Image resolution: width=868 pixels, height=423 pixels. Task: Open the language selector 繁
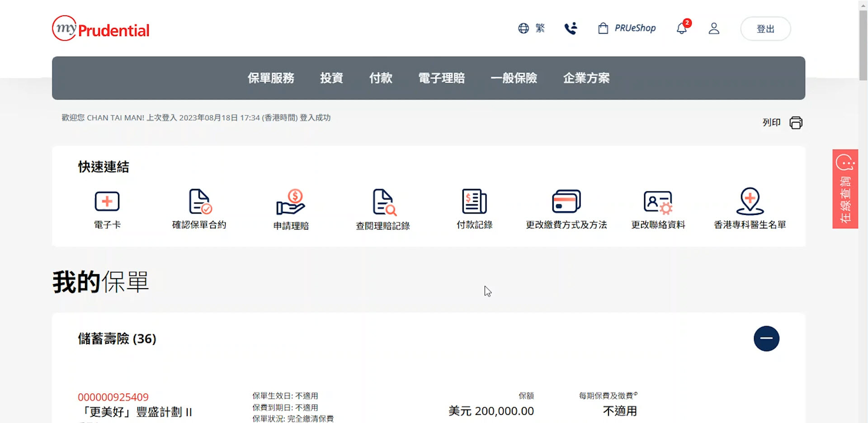[x=532, y=29]
